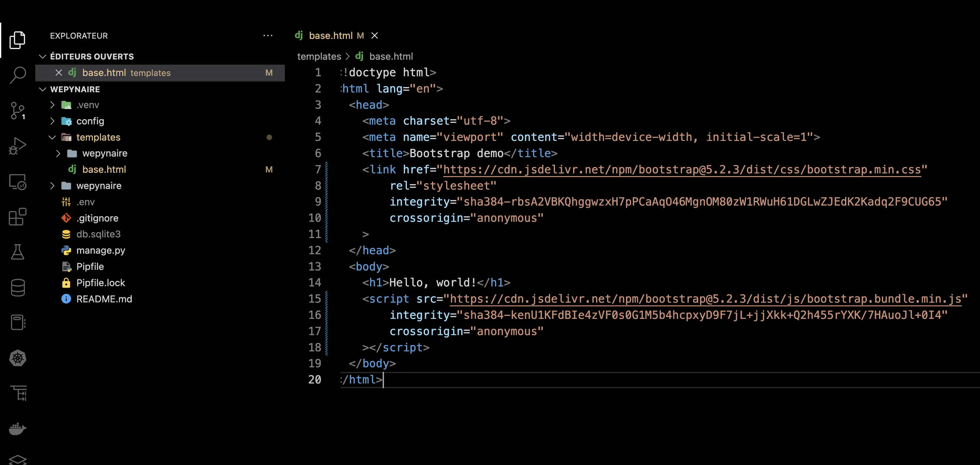Screen dimensions: 980x465
Task: Open the Kubernetes helm wheel view
Action: click(x=18, y=358)
